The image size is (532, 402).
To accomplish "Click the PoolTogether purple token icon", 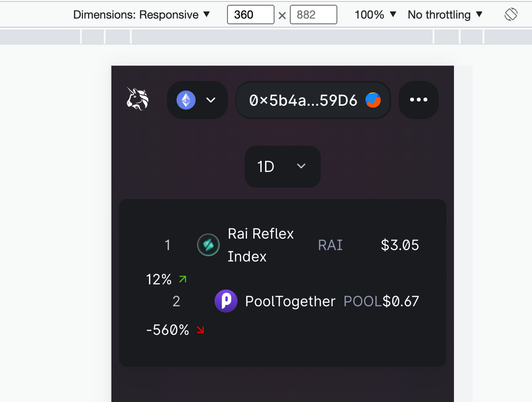I will (226, 301).
